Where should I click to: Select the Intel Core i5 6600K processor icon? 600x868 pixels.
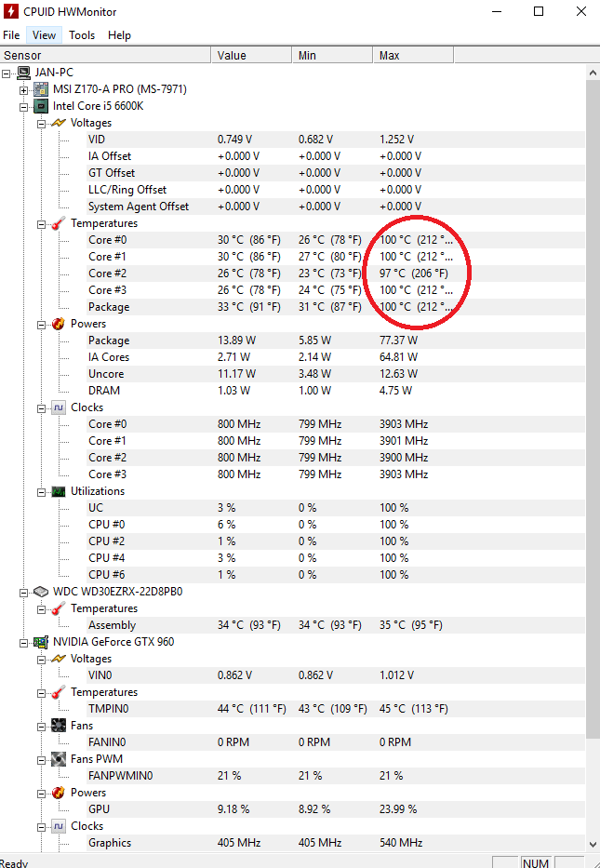pyautogui.click(x=41, y=106)
